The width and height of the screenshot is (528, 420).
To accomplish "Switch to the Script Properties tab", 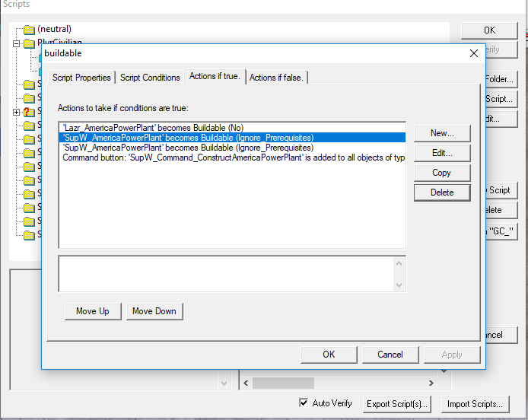I will tap(82, 78).
